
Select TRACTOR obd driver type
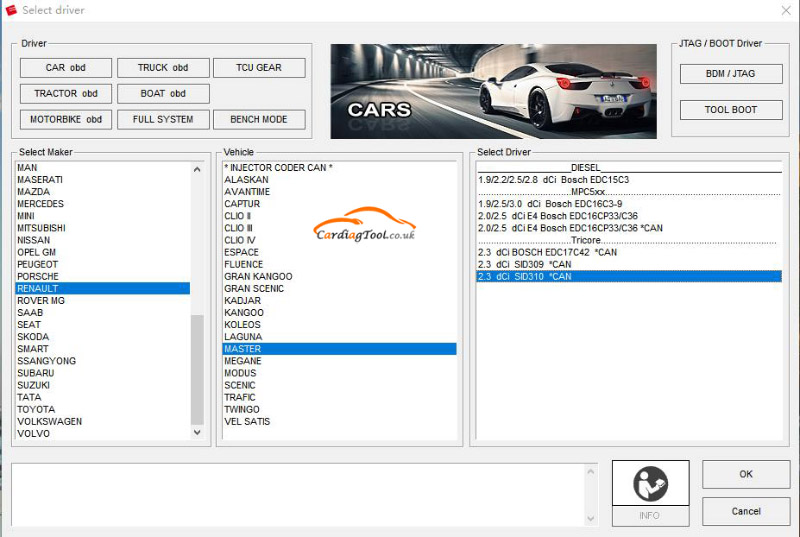click(x=66, y=94)
